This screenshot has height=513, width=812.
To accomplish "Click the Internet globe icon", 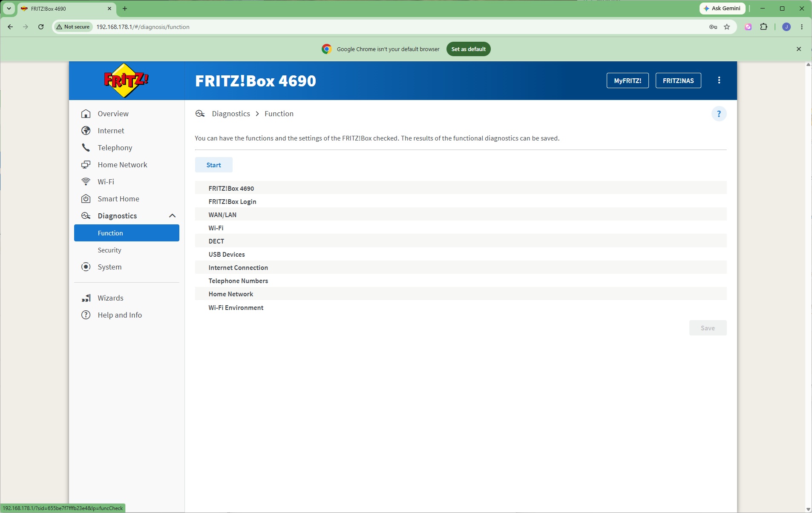I will tap(86, 131).
